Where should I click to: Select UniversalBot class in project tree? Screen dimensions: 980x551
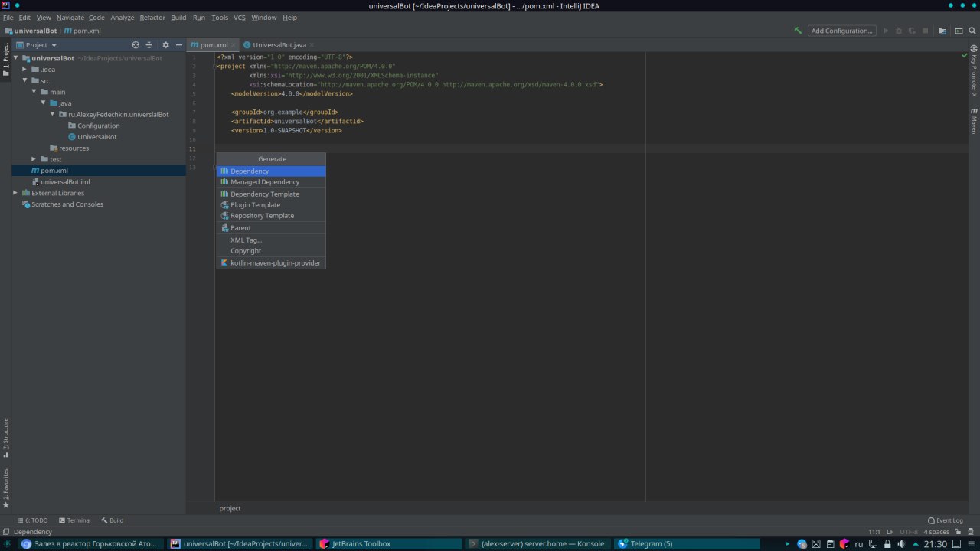[93, 137]
